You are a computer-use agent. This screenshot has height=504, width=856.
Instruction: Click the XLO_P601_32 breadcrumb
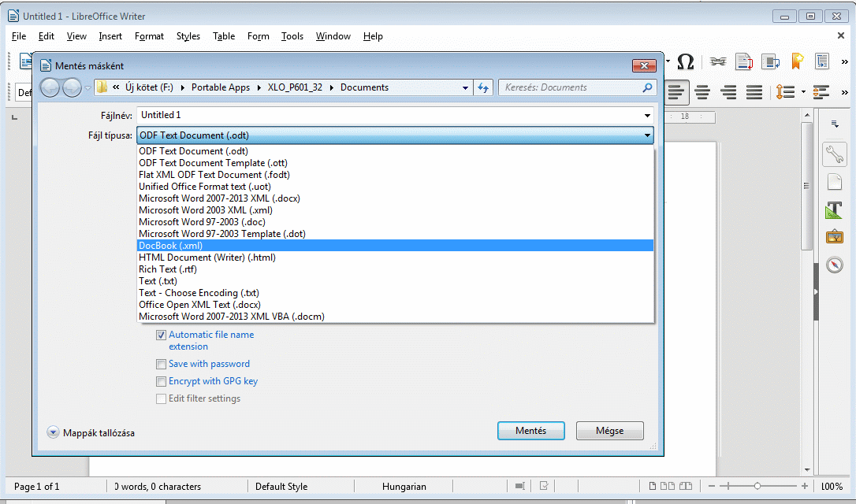(295, 87)
